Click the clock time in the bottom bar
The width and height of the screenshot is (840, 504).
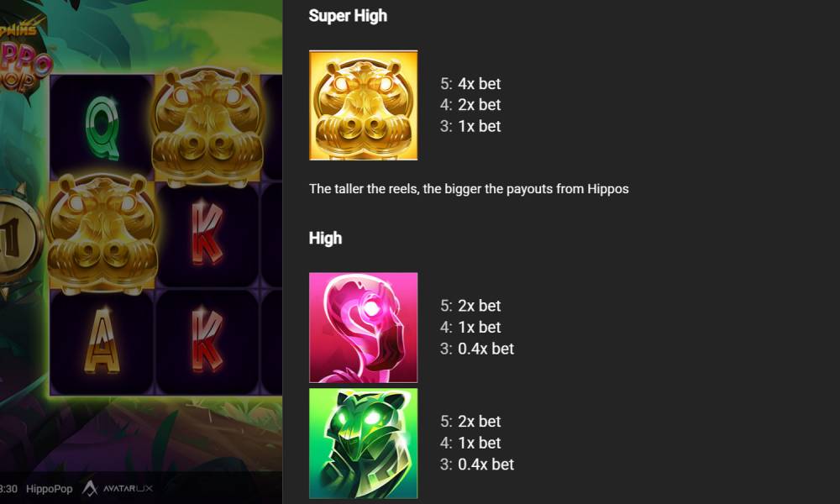tap(8, 489)
